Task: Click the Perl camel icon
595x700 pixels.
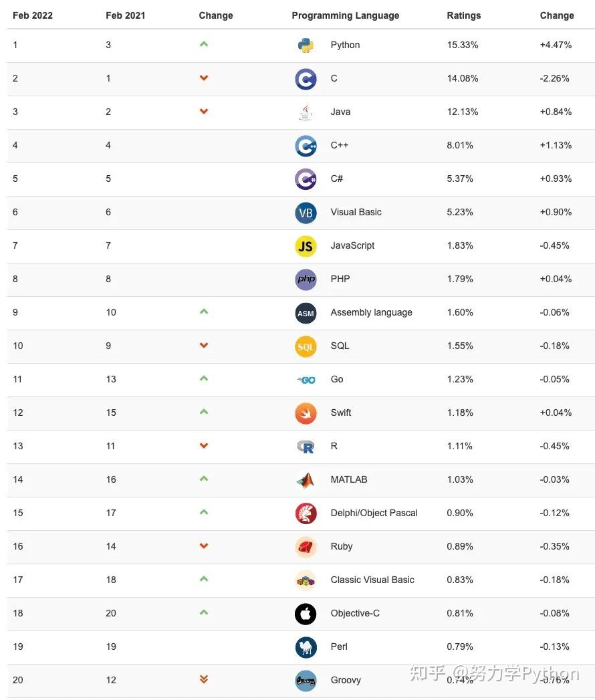Action: [x=306, y=647]
